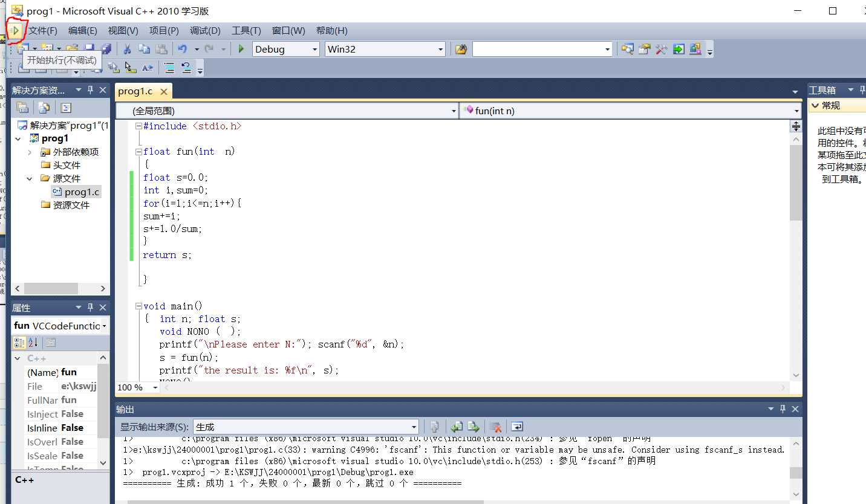866x504 pixels.
Task: Click the Start Without Debugging green arrow
Action: coord(16,30)
